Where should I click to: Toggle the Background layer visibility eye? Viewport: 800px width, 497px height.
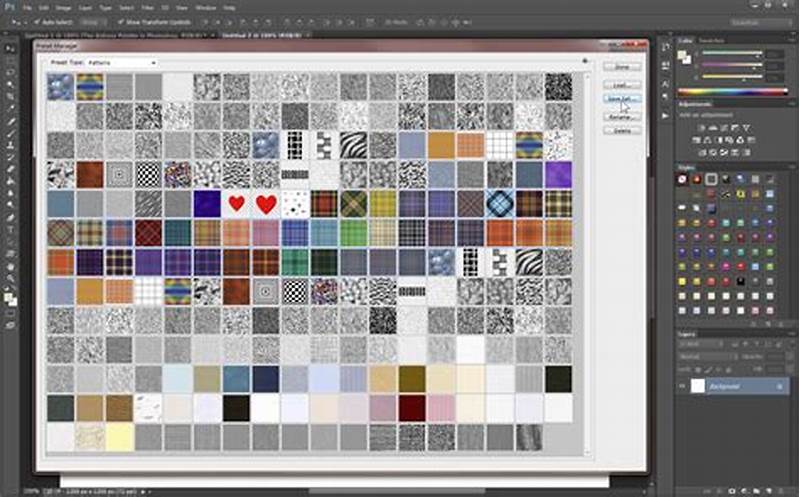[x=682, y=386]
